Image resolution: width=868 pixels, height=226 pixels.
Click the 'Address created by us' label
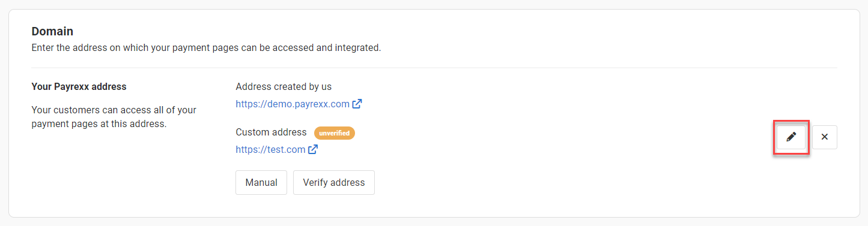[284, 86]
